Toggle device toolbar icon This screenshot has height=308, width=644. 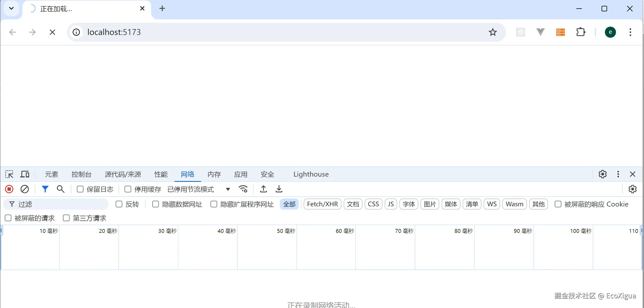tap(25, 174)
